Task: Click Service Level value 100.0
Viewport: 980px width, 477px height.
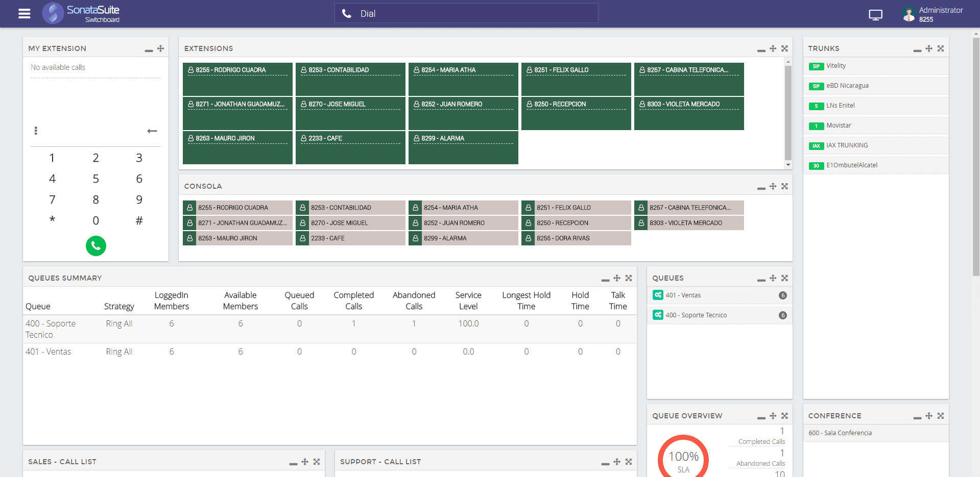Action: click(468, 323)
